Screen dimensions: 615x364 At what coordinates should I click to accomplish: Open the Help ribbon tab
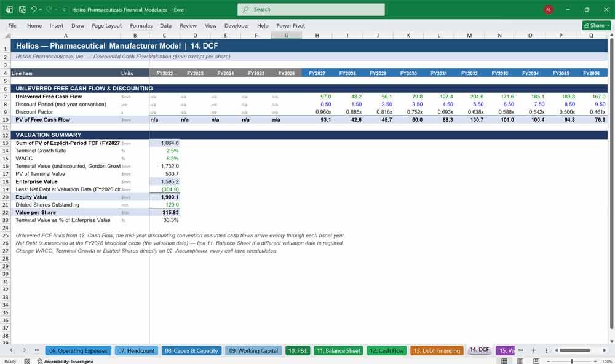click(263, 25)
